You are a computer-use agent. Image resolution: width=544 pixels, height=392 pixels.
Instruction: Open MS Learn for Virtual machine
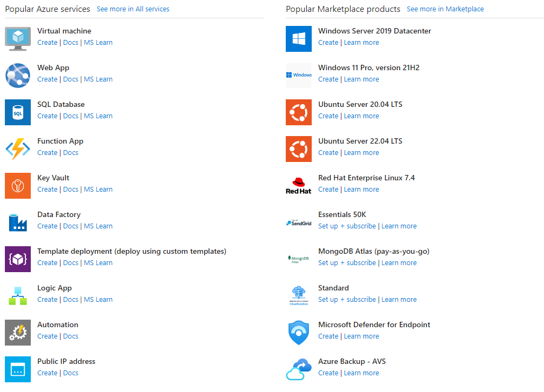(x=98, y=42)
